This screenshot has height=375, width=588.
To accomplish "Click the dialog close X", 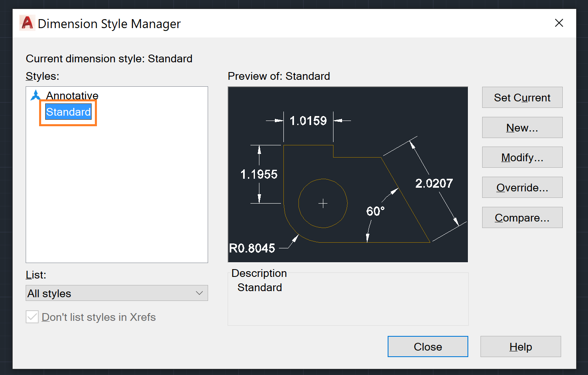I will point(559,23).
